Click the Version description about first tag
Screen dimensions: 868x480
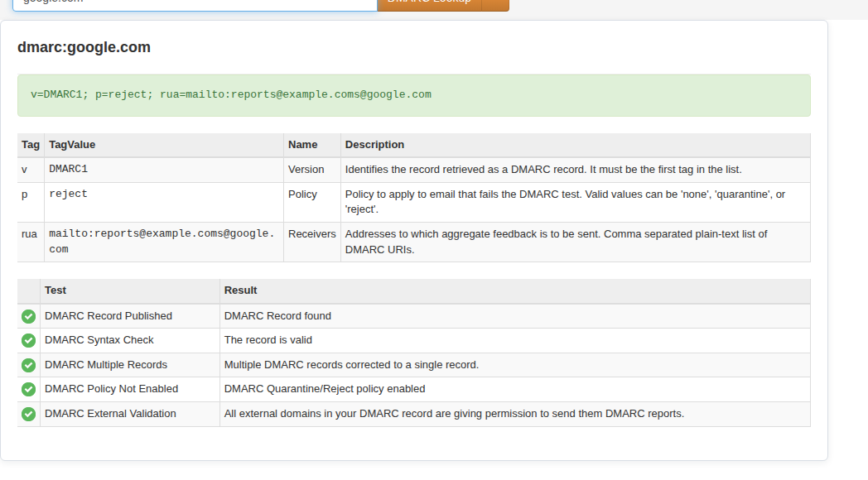pyautogui.click(x=543, y=170)
